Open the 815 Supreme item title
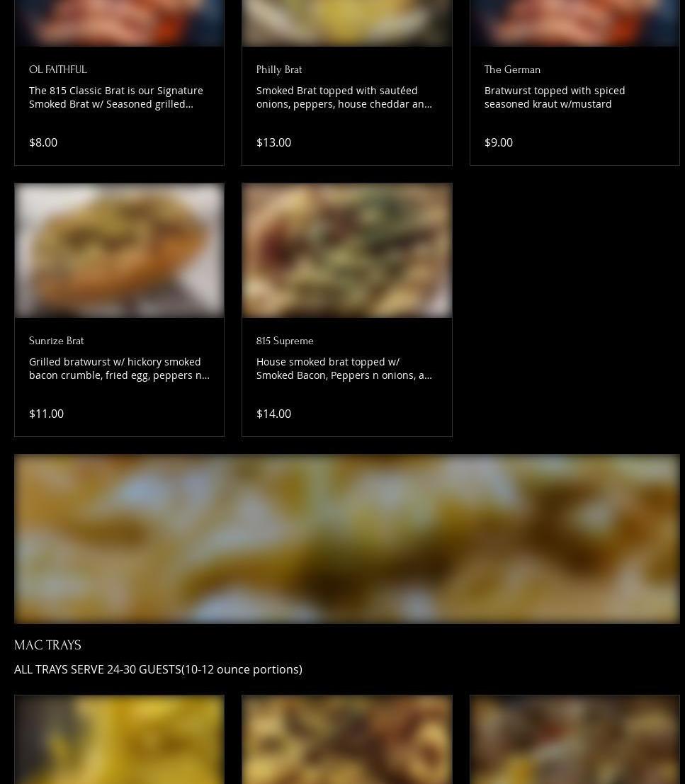 point(285,341)
